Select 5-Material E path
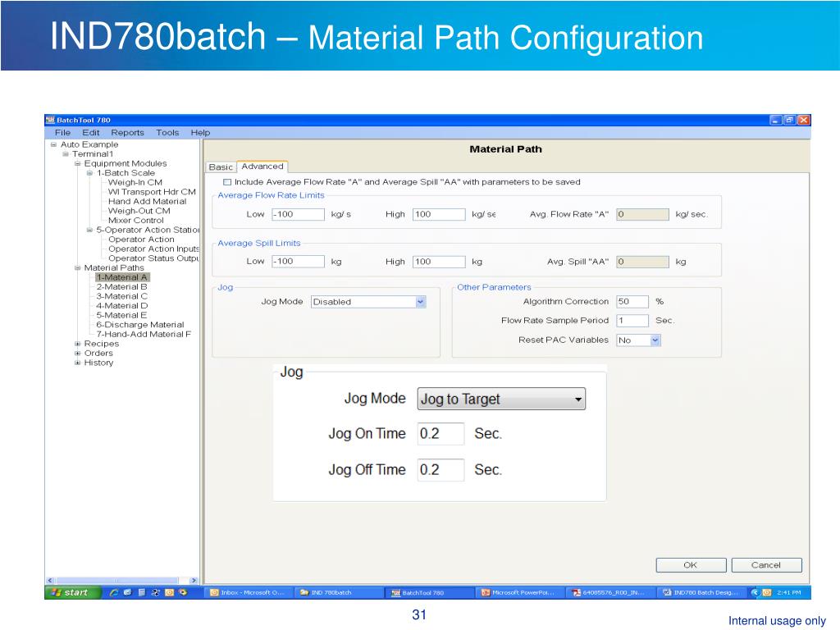 coord(121,316)
